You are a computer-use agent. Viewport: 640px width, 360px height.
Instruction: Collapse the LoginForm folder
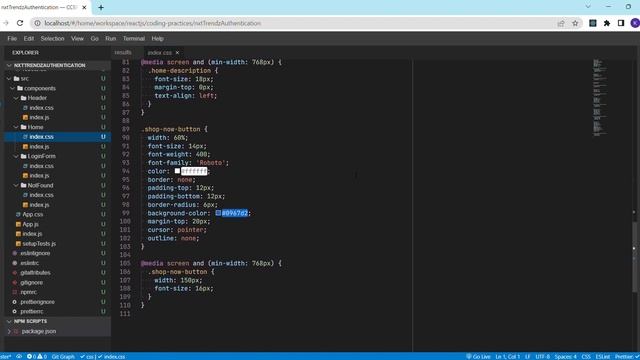coord(16,156)
